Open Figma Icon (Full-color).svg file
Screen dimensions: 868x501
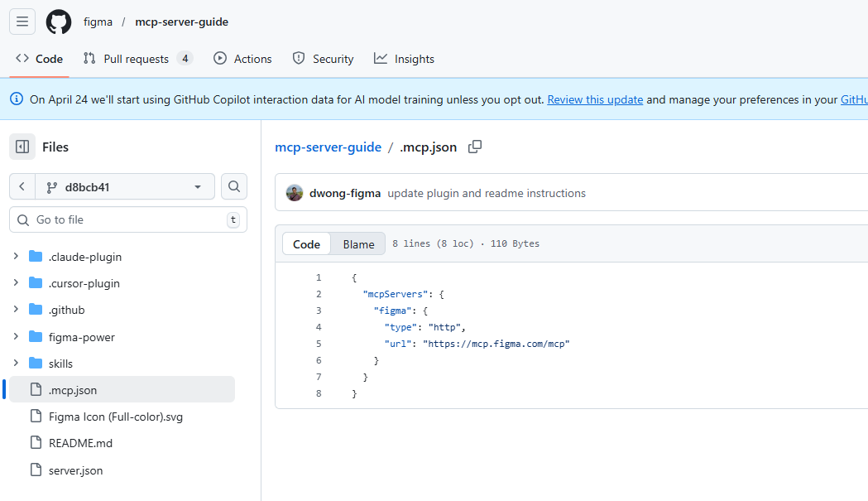[x=116, y=417]
